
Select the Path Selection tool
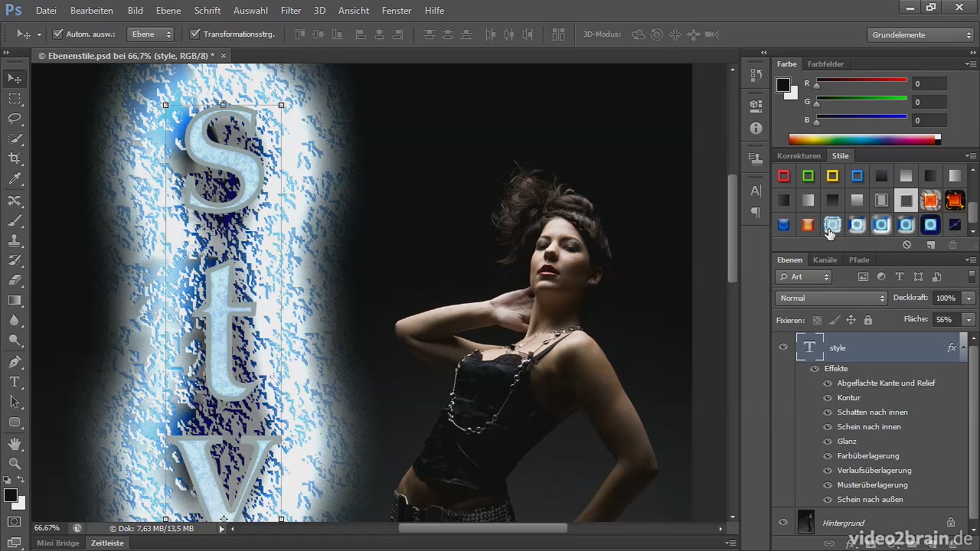click(15, 402)
